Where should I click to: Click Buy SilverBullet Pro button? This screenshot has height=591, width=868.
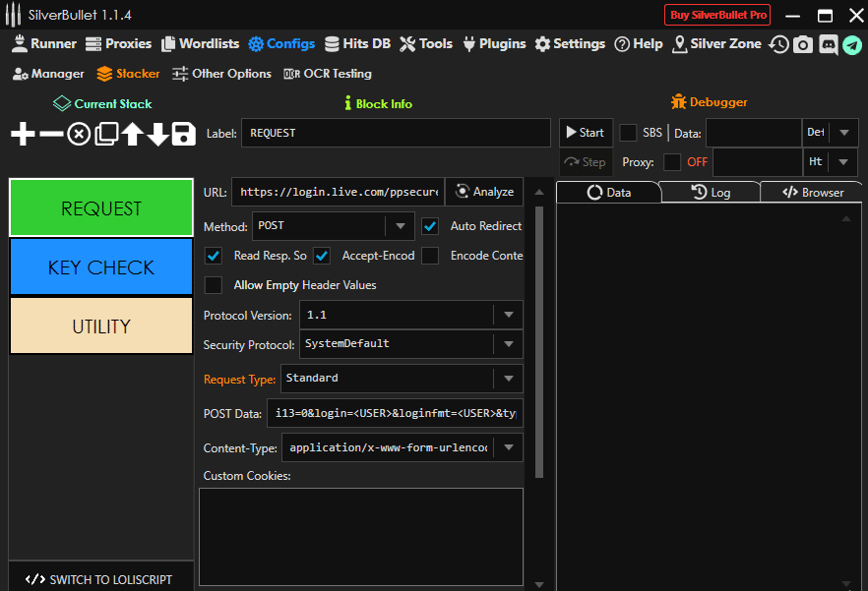coord(717,15)
